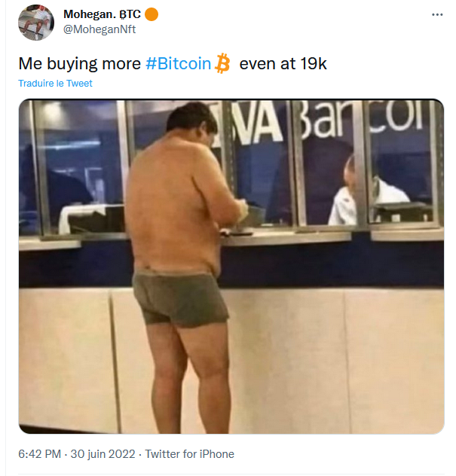Open the tweet's three-dot more options menu

[x=437, y=15]
